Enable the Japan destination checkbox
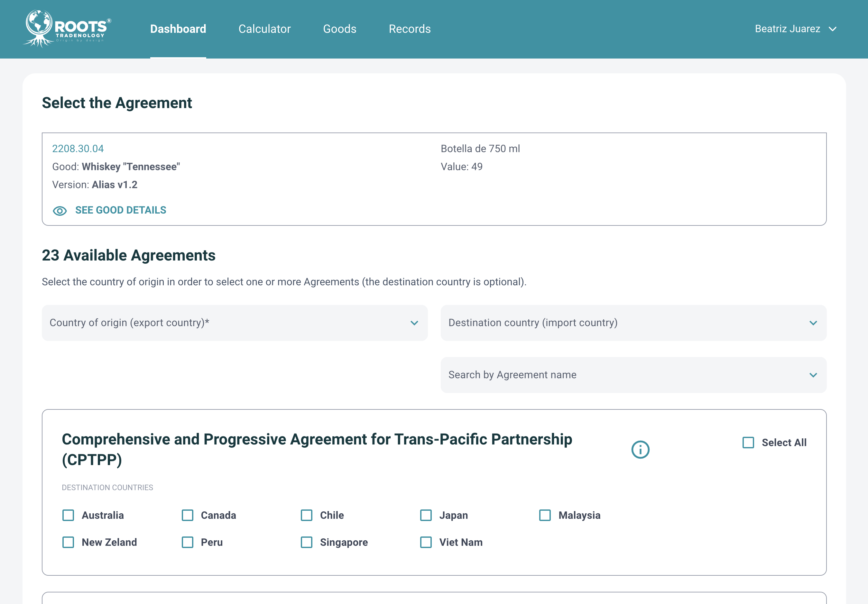 click(x=426, y=515)
